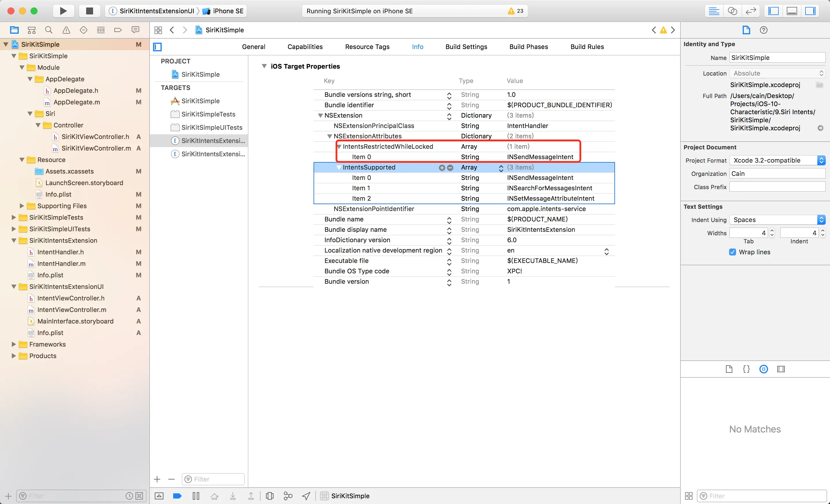Show the Breakpoint navigator icon
Screen dimensions: 830x504
click(118, 30)
